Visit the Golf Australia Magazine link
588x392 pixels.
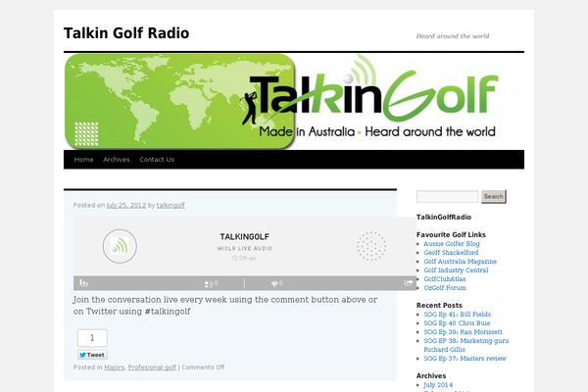click(x=461, y=262)
